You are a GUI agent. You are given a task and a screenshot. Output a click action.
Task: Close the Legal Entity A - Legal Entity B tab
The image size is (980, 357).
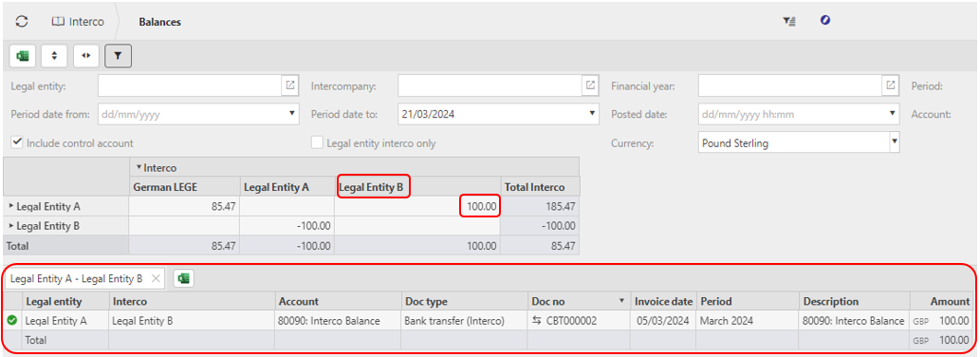coord(157,279)
